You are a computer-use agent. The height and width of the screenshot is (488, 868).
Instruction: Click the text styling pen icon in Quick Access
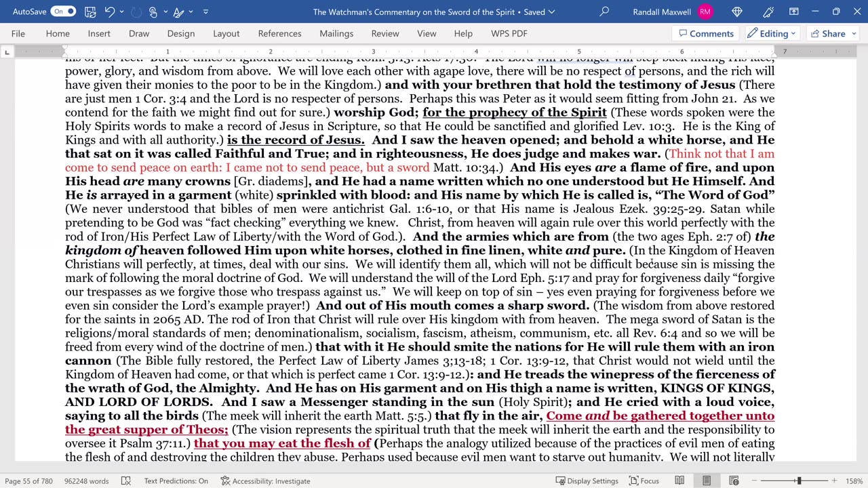point(179,12)
